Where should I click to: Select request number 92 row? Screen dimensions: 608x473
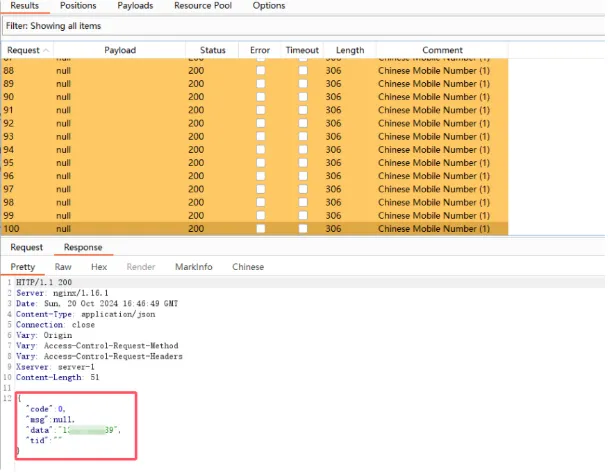[x=255, y=123]
